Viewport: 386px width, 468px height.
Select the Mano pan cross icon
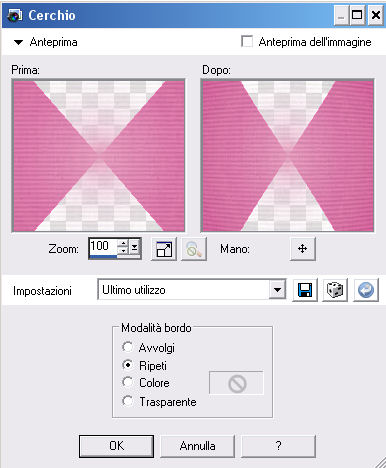pyautogui.click(x=303, y=249)
